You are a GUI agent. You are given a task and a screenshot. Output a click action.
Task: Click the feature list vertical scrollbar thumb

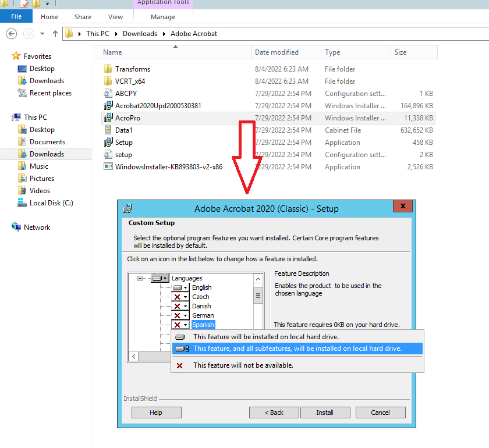point(258,295)
